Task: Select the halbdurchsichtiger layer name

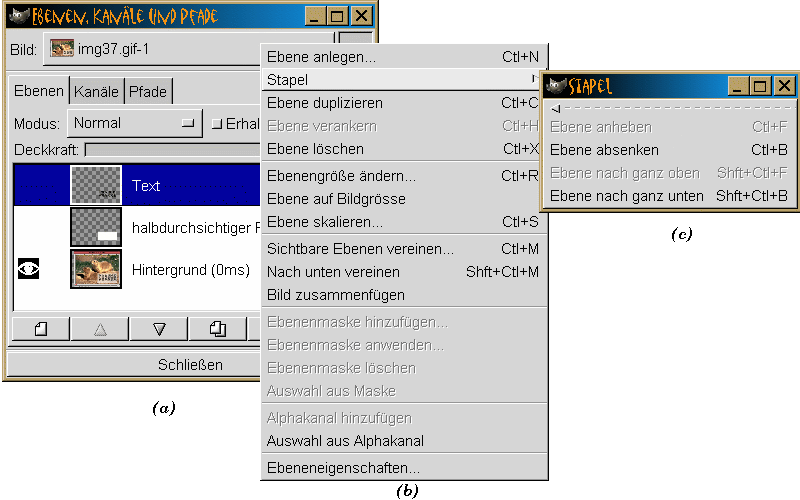Action: [196, 228]
